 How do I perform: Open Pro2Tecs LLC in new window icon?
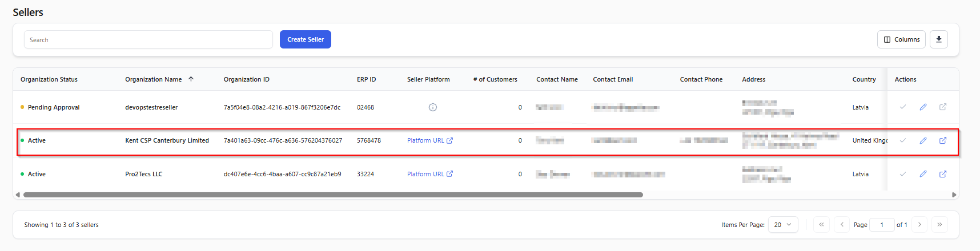(943, 174)
